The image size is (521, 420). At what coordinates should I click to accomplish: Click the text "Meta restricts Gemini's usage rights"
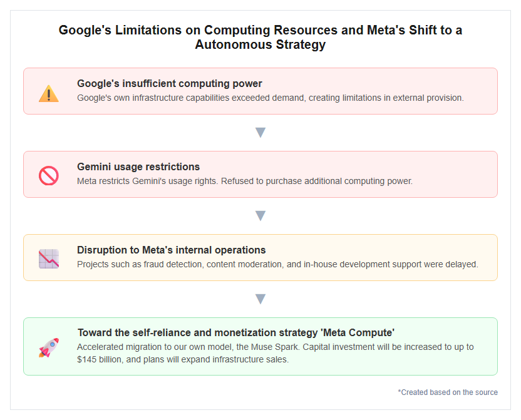click(x=148, y=181)
